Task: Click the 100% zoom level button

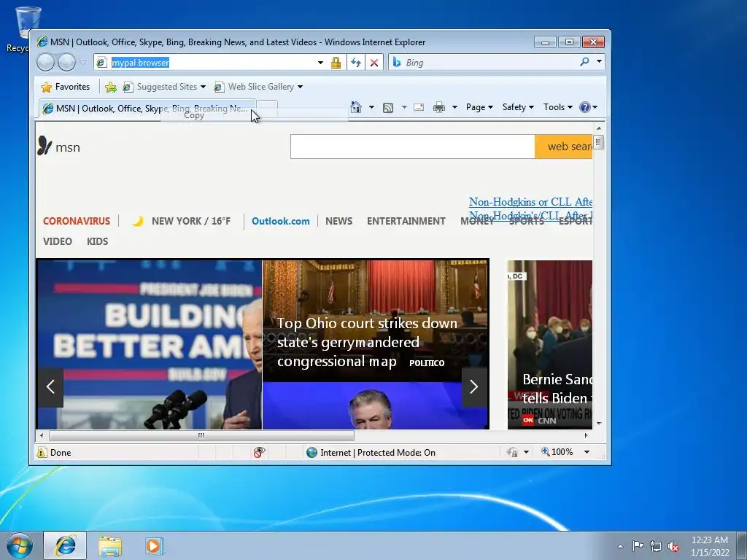Action: click(557, 452)
